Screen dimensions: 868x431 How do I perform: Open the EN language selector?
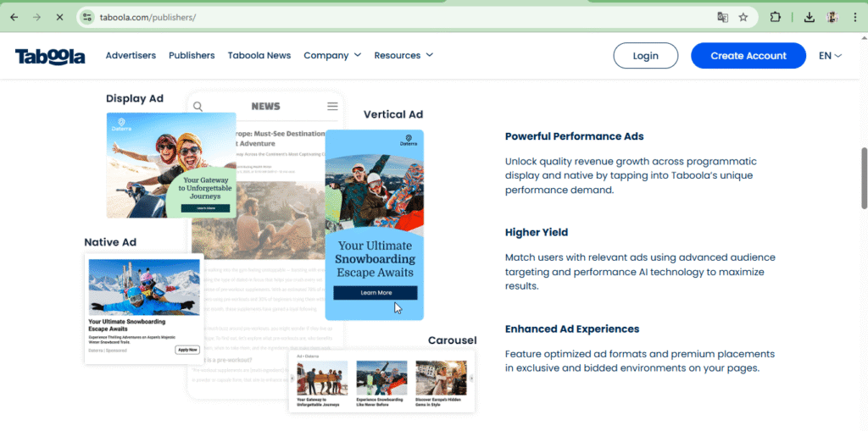coord(831,55)
